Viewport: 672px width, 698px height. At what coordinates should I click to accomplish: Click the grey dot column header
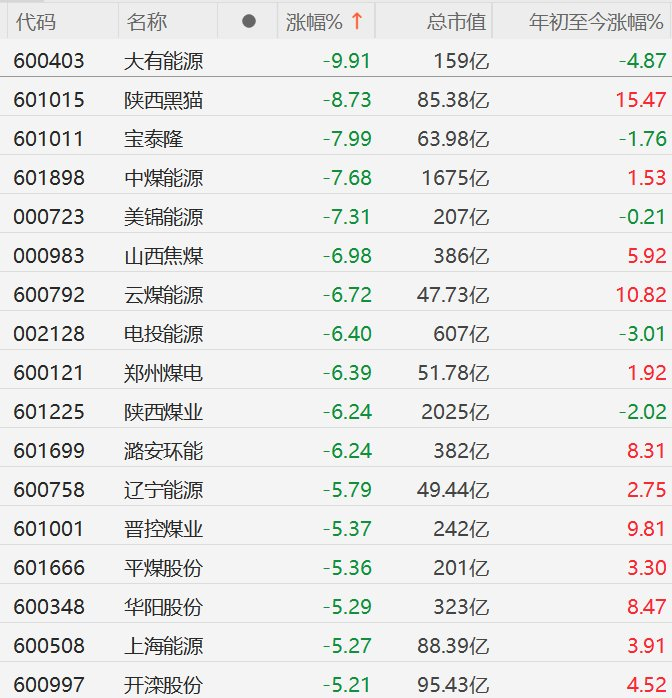[249, 21]
